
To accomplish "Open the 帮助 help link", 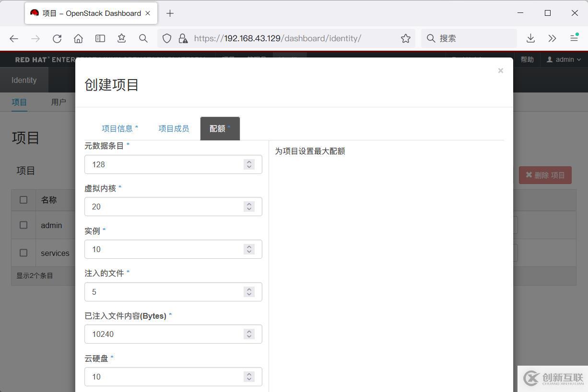I will click(x=527, y=59).
